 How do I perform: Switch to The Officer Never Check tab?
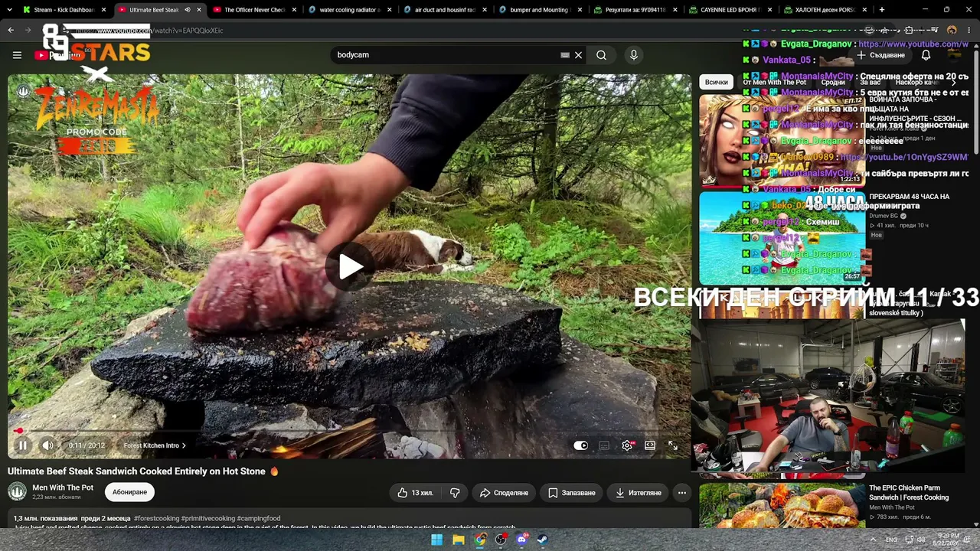(253, 10)
